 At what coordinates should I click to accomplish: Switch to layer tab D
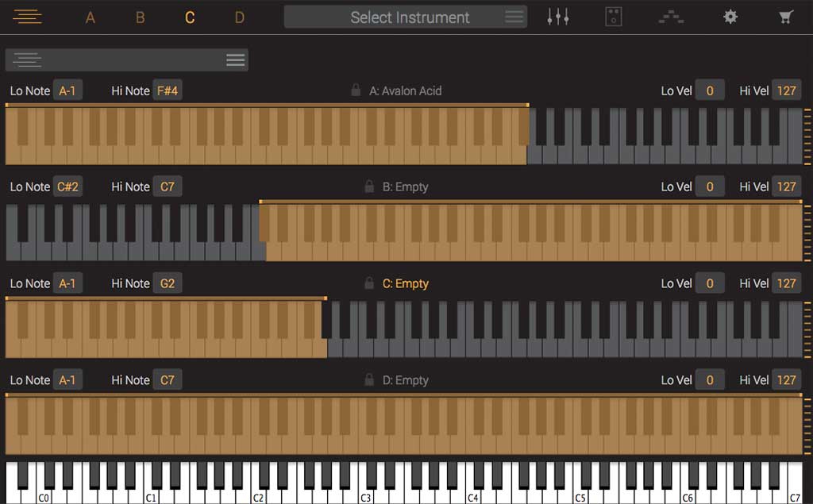[240, 17]
